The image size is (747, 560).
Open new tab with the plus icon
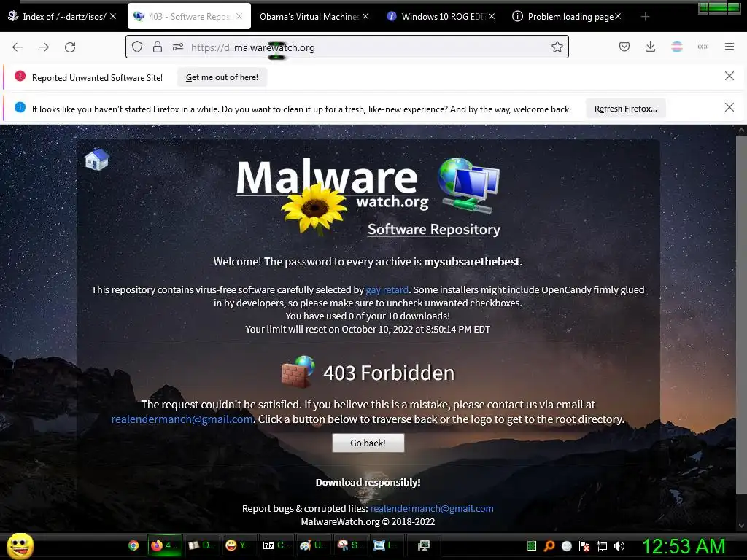645,17
